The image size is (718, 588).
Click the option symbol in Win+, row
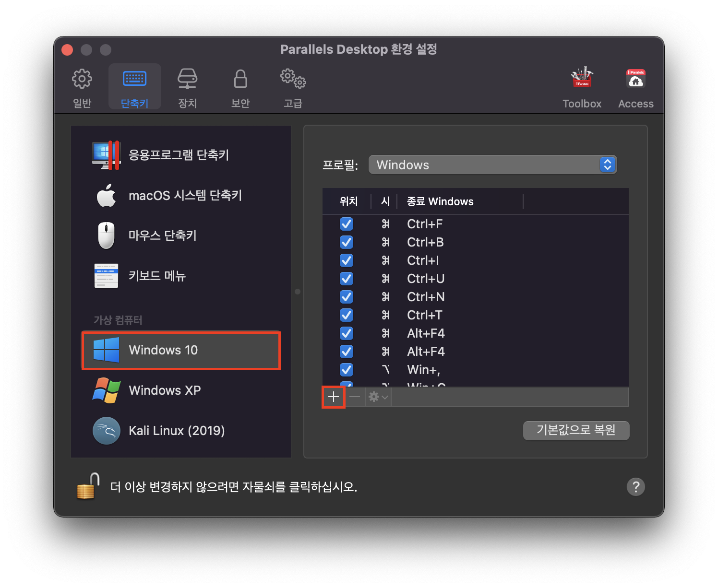(x=385, y=370)
